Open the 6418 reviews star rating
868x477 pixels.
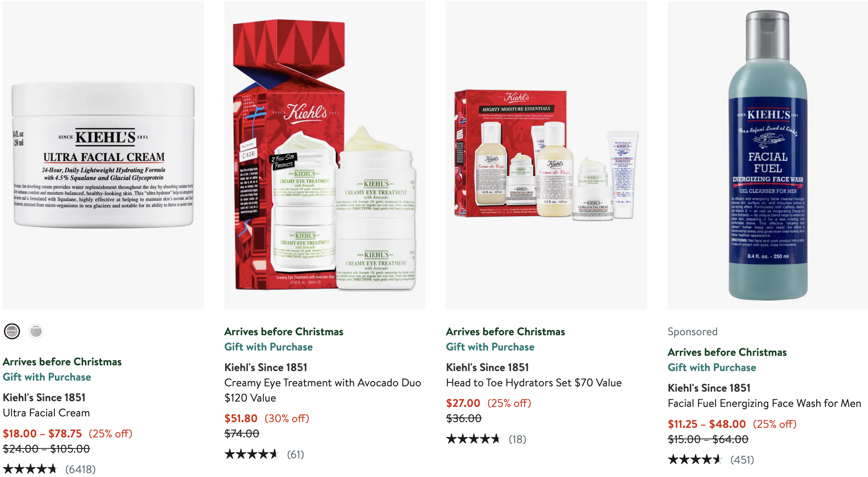(x=50, y=469)
